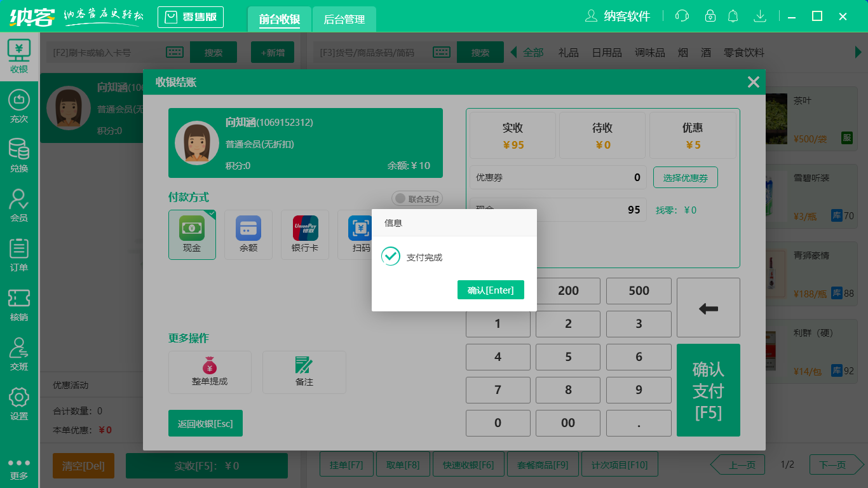The height and width of the screenshot is (488, 868).
Task: Enable the 联合支付 combined payment toggle
Action: (417, 198)
